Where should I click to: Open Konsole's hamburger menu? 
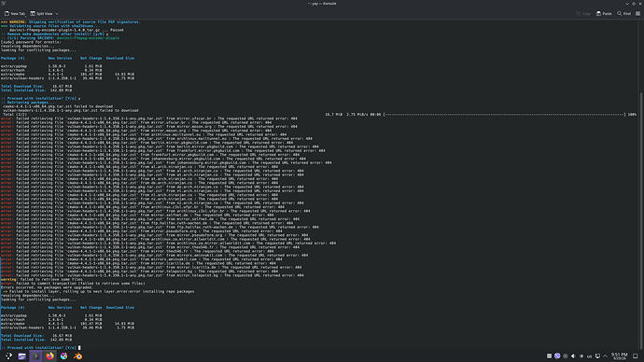point(637,14)
